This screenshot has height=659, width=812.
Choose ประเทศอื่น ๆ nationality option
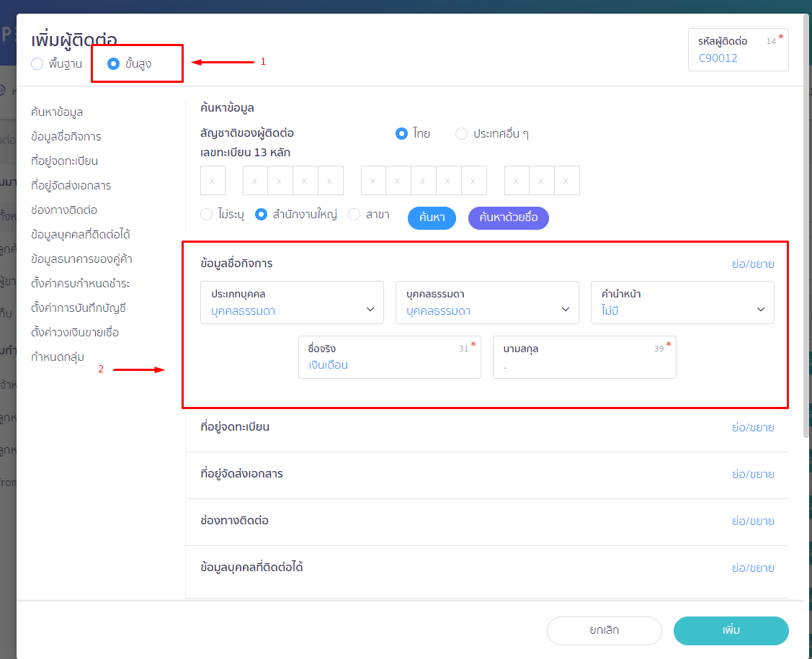(x=462, y=134)
